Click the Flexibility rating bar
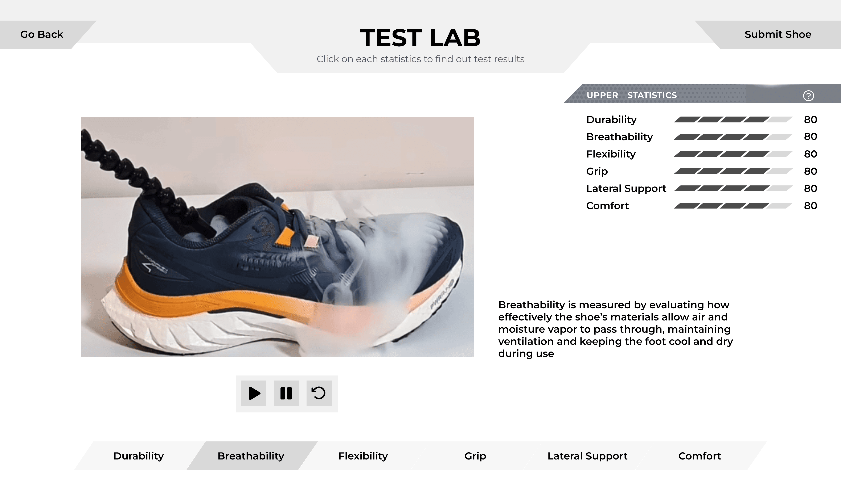 tap(733, 154)
